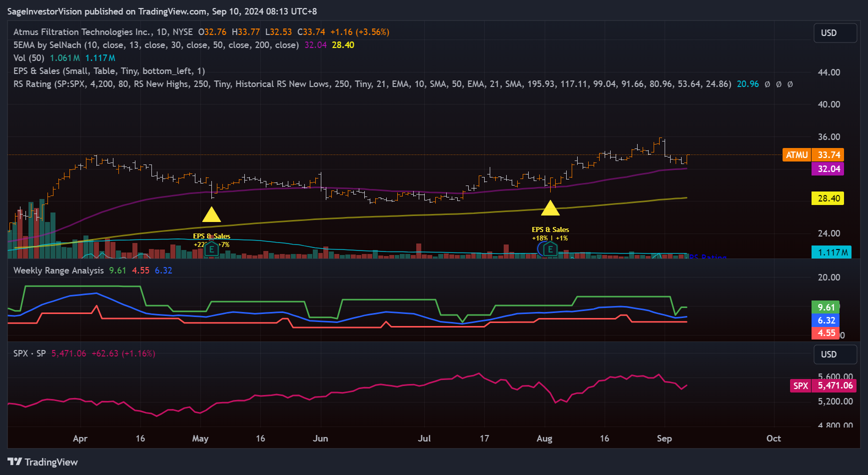Click the 33.74 last price label
The image size is (868, 475).
click(x=828, y=155)
